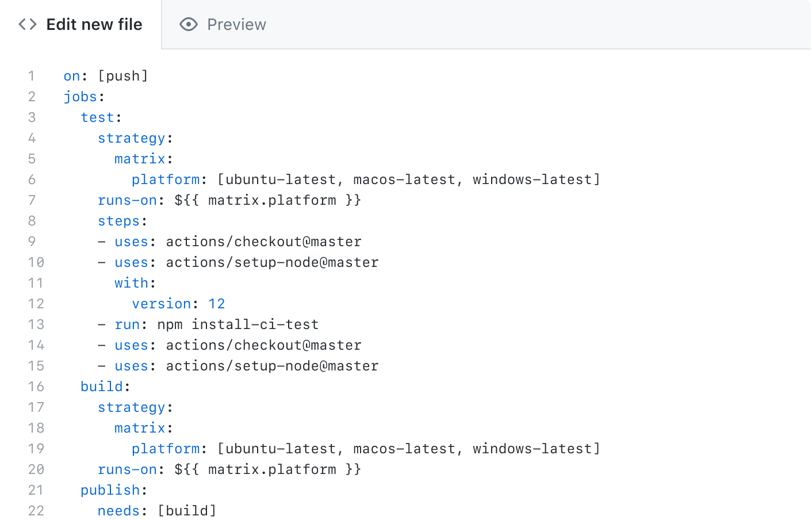The width and height of the screenshot is (812, 520).
Task: Click actions/checkout@master on line 9
Action: [263, 241]
